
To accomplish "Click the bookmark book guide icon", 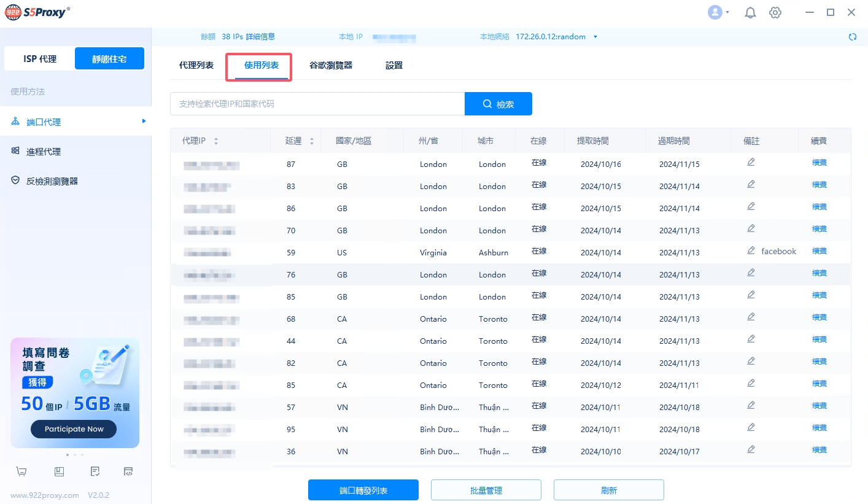I will [x=59, y=471].
